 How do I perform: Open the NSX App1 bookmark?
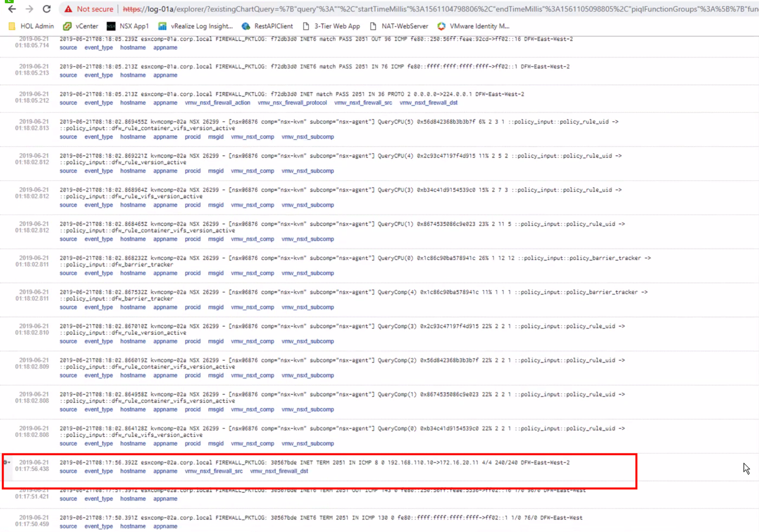pyautogui.click(x=128, y=26)
